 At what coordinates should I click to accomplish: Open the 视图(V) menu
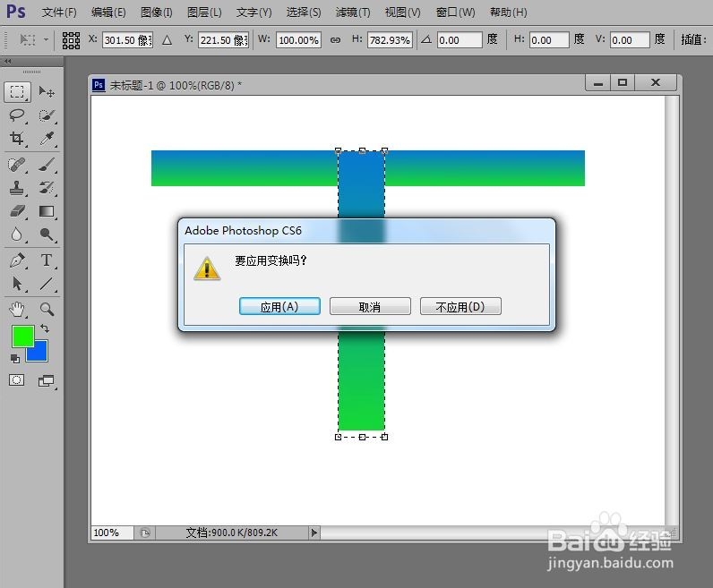pos(402,13)
